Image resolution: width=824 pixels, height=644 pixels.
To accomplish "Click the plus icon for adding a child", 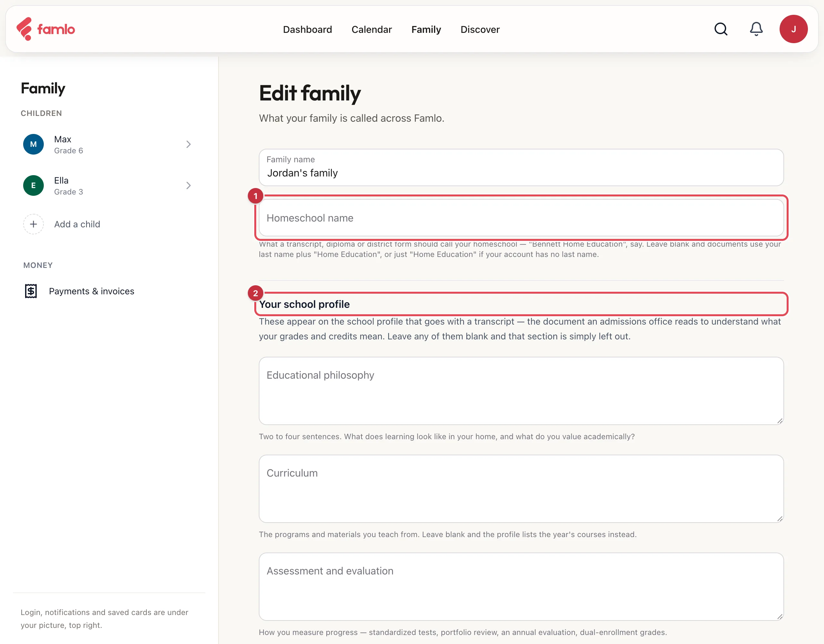I will click(x=33, y=224).
